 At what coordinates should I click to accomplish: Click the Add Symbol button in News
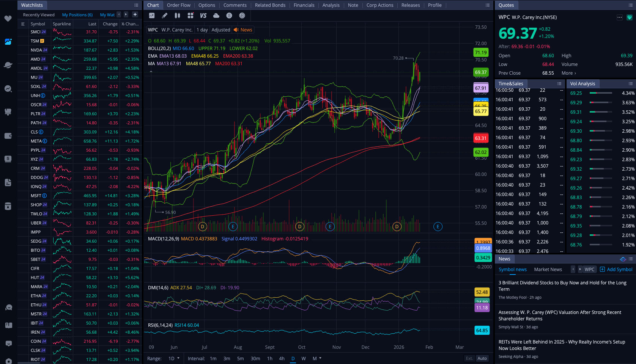coord(616,270)
